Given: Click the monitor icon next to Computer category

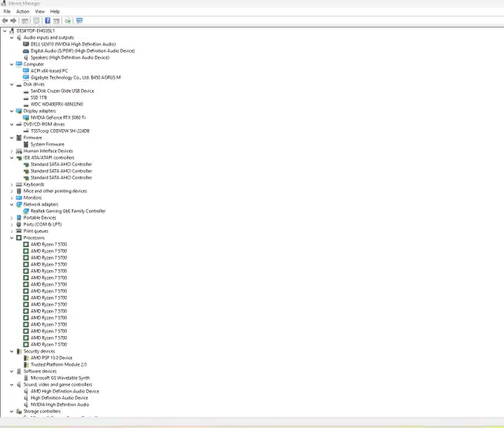Looking at the screenshot, I should pos(19,65).
